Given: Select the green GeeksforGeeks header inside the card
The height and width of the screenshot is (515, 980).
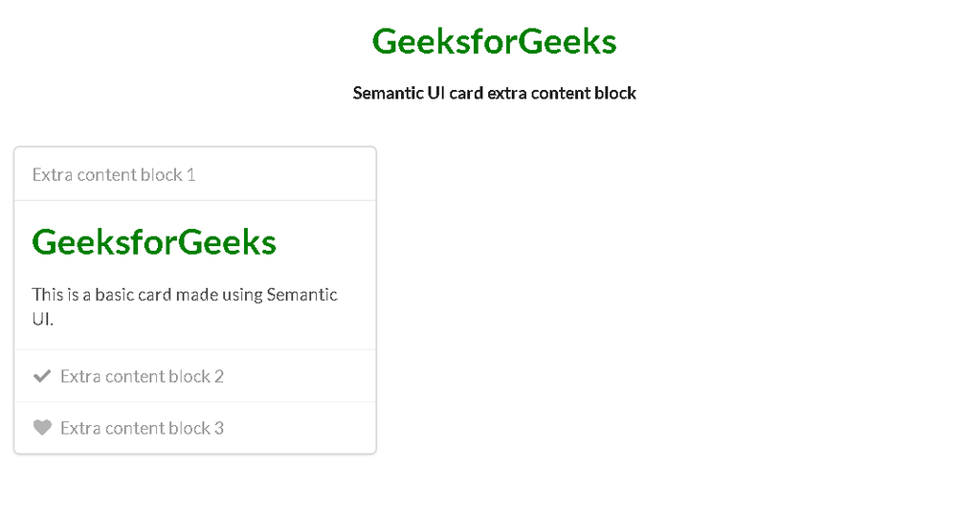Looking at the screenshot, I should (x=154, y=242).
